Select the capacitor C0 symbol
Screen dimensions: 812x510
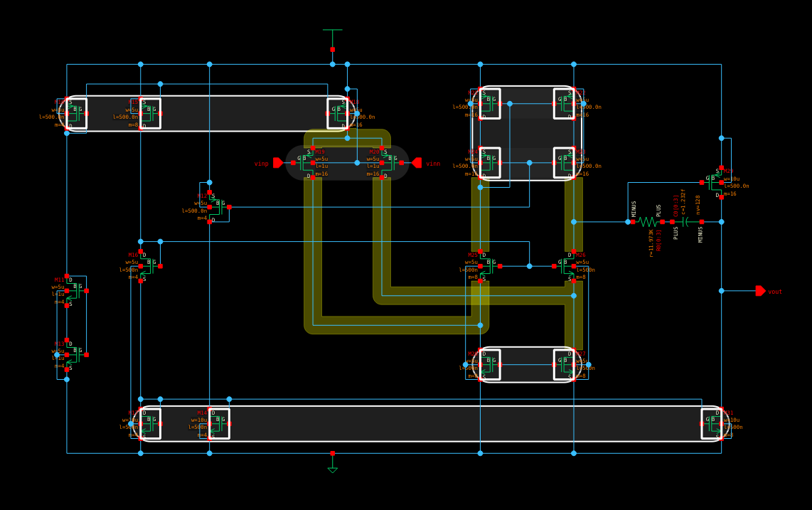[x=685, y=222]
